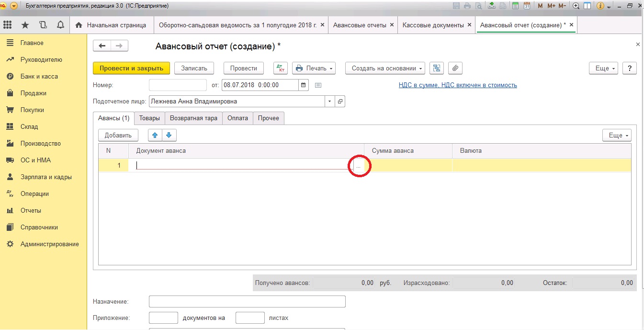Screen dimensions: 644x330
Task: Switch to the Товары tab
Action: click(x=149, y=118)
